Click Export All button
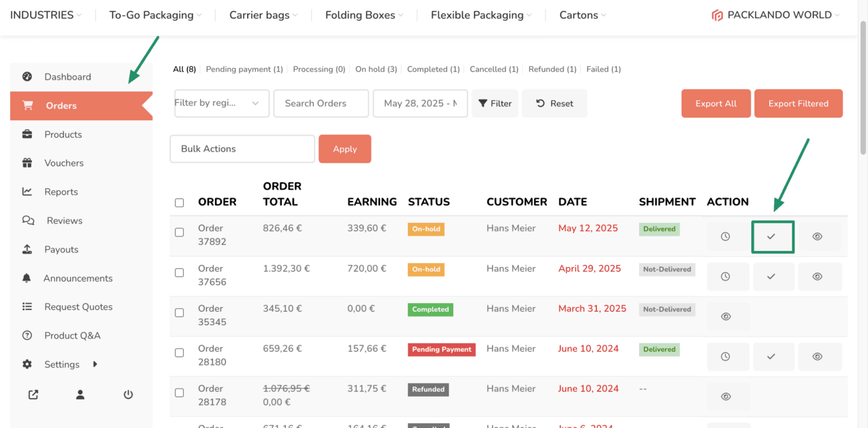This screenshot has height=428, width=868. click(x=716, y=103)
